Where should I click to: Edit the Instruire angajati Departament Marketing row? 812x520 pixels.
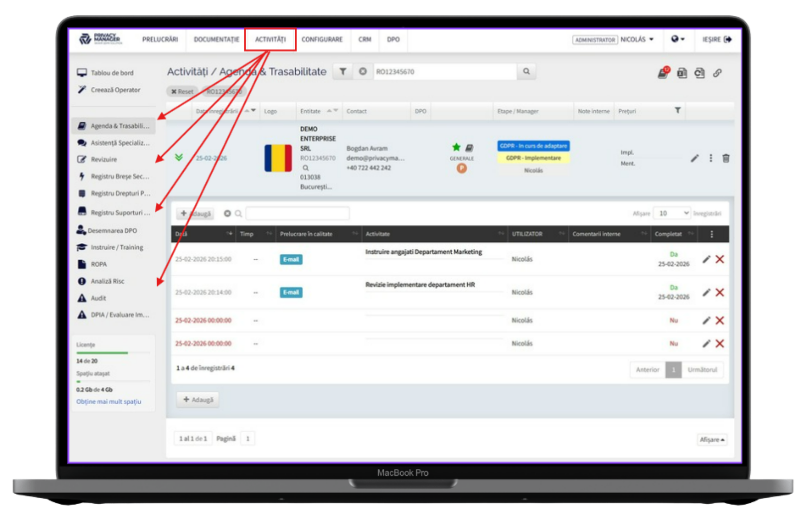(x=706, y=259)
